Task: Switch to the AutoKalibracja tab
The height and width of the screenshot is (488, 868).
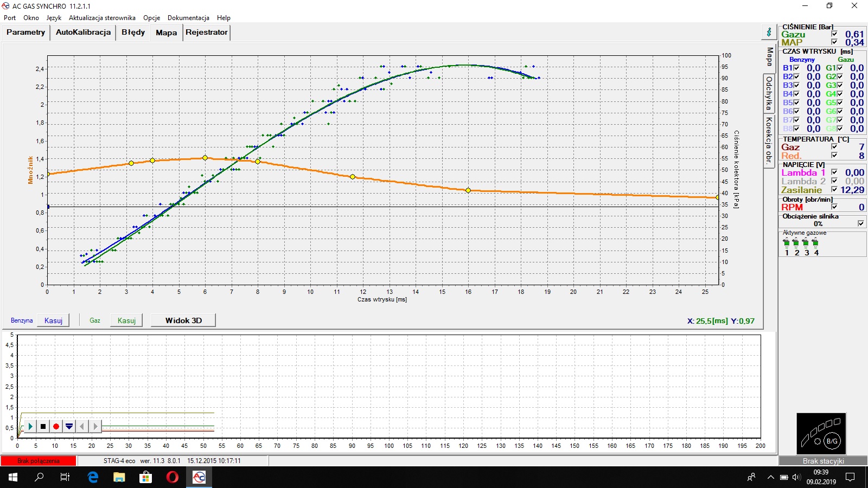Action: pos(83,33)
